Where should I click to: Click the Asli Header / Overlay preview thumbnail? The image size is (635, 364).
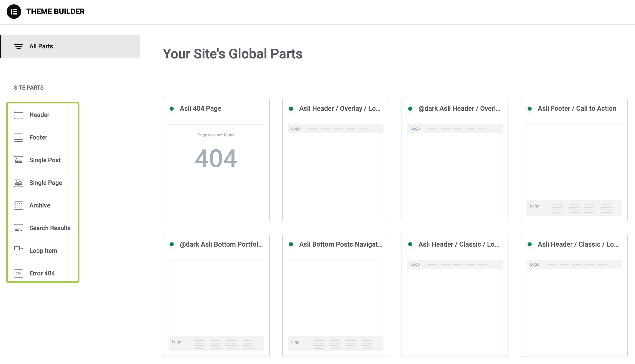pyautogui.click(x=335, y=170)
